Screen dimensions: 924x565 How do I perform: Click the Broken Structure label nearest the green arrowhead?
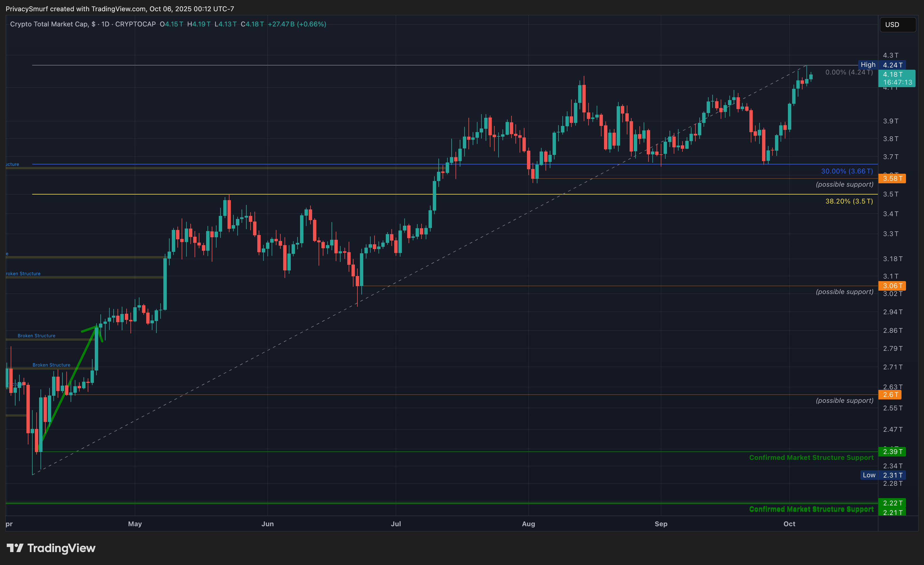36,336
